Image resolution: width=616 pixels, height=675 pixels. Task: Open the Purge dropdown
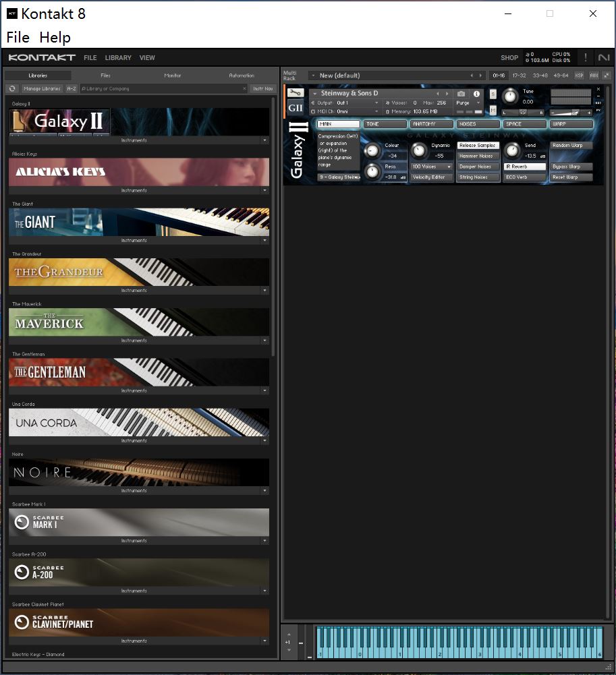coord(468,103)
